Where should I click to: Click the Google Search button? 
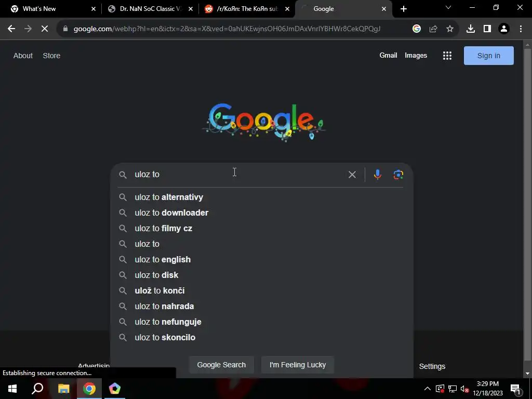221,365
